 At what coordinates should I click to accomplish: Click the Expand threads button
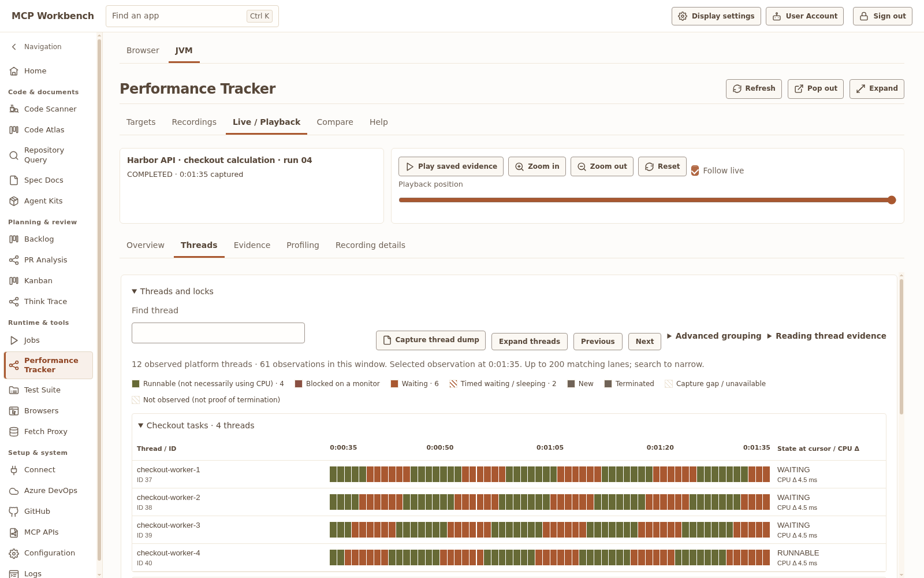(530, 342)
